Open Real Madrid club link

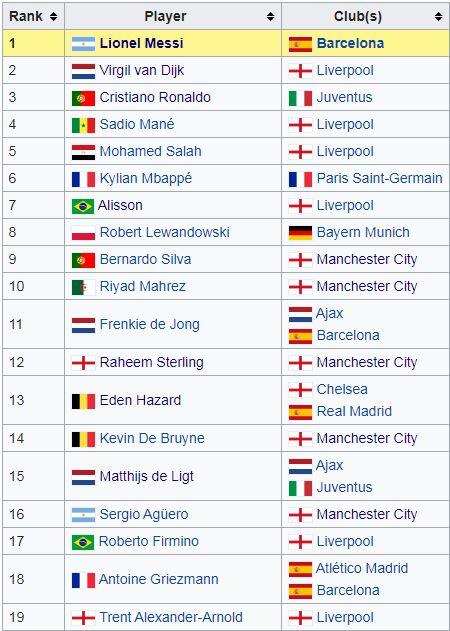click(354, 411)
